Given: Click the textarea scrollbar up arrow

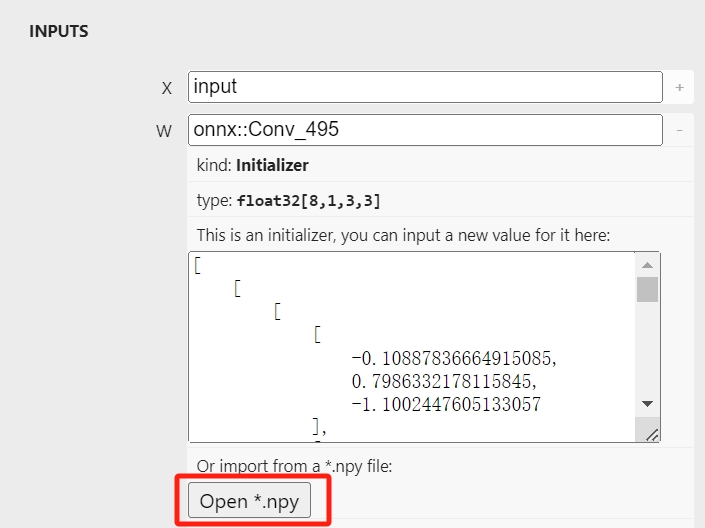Looking at the screenshot, I should 647,265.
